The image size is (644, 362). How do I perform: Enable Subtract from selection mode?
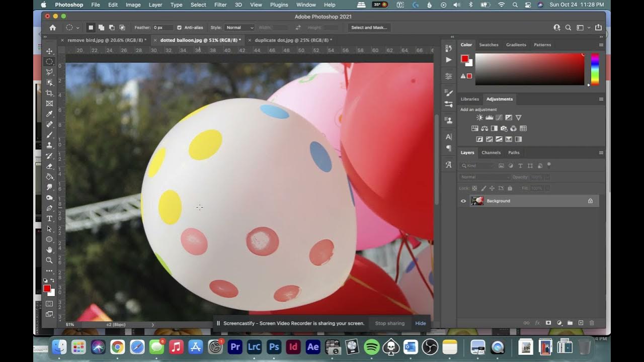(x=112, y=28)
